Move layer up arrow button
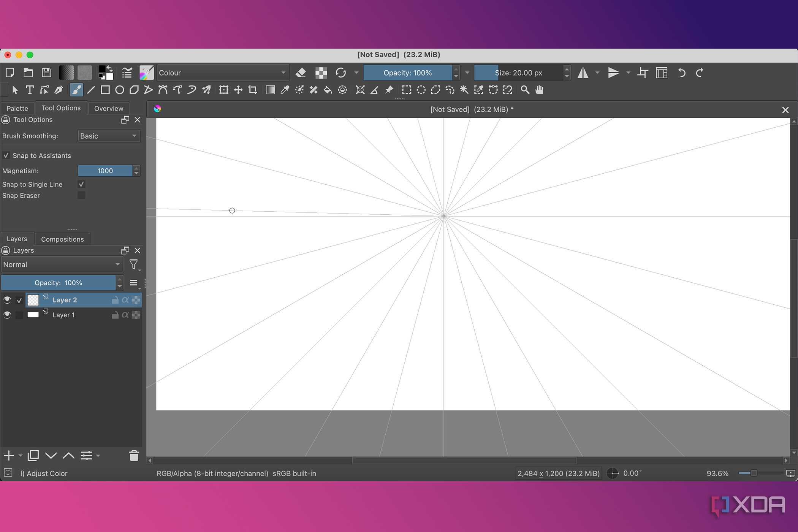The height and width of the screenshot is (532, 798). pyautogui.click(x=68, y=455)
